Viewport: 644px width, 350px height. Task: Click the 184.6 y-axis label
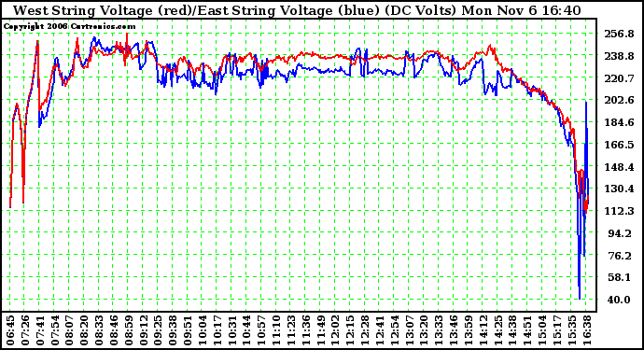pos(619,122)
